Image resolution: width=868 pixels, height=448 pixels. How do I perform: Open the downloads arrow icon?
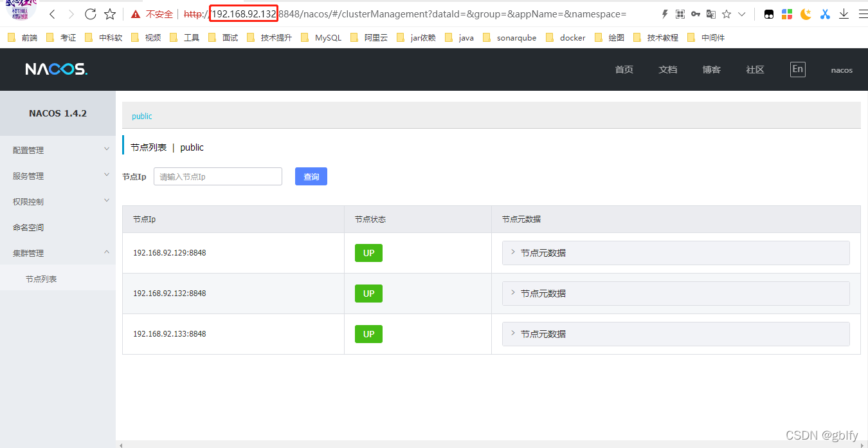[x=844, y=14]
